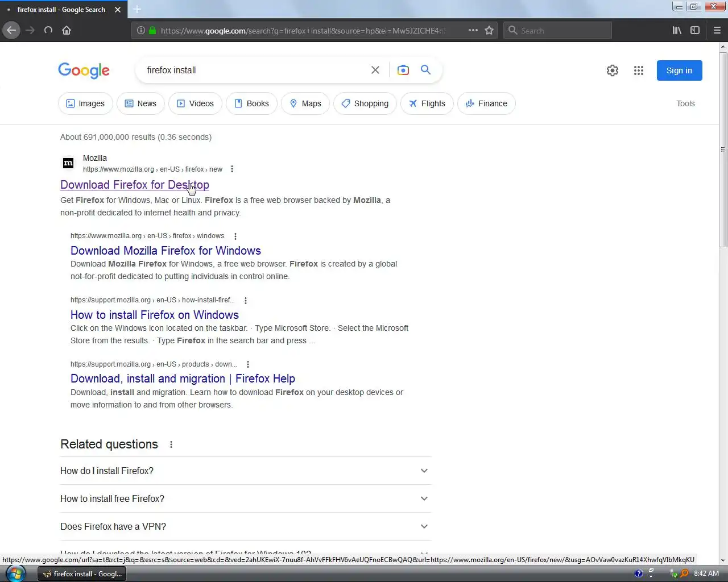Click the blue magnifier search button

coord(425,69)
